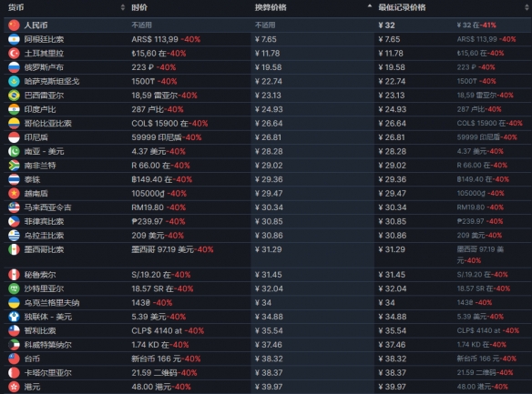Click the Argentina flag icon
The height and width of the screenshot is (394, 532).
pyautogui.click(x=14, y=39)
